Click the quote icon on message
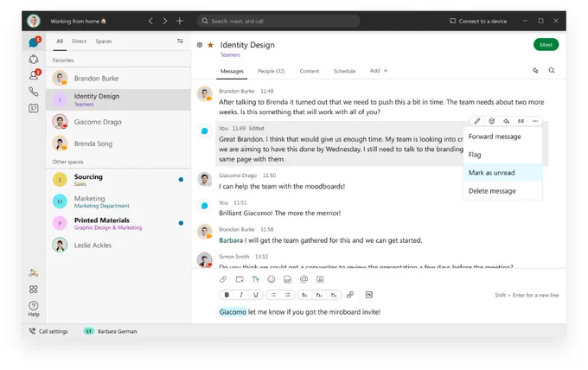 click(521, 121)
